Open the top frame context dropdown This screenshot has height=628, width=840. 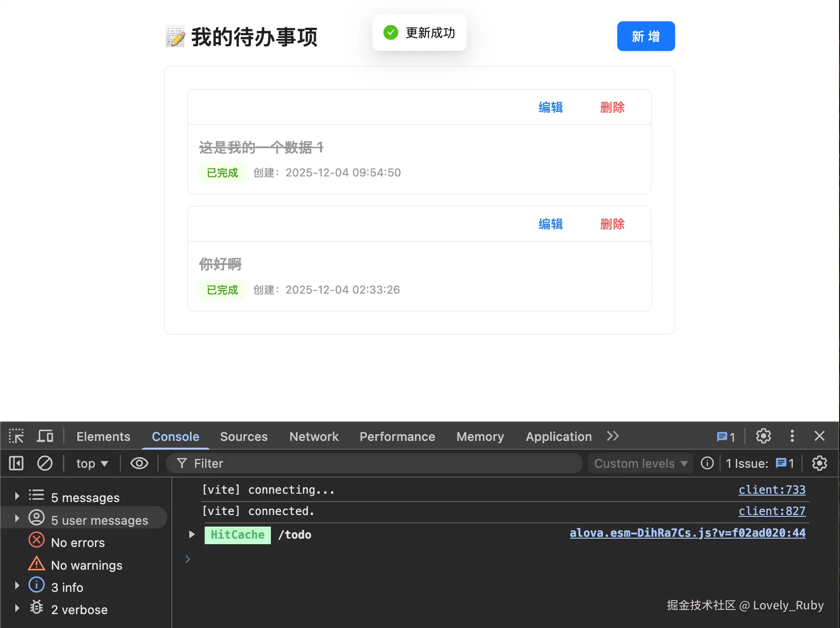point(91,463)
